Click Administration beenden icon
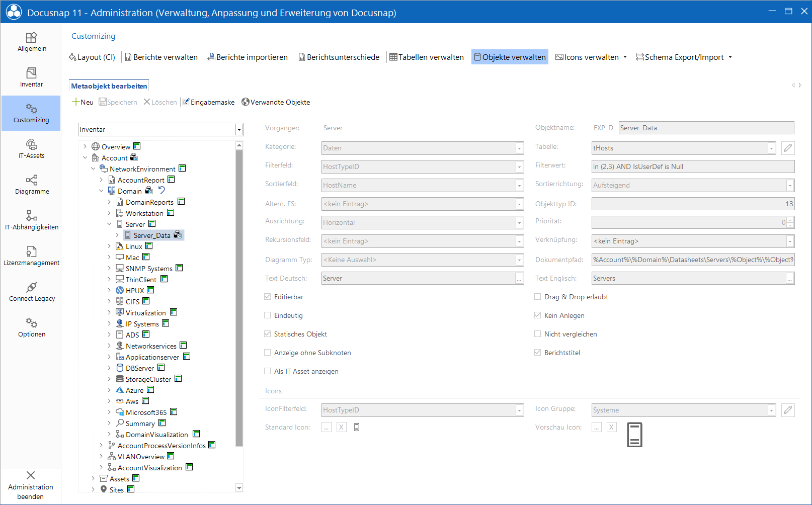 coord(31,475)
